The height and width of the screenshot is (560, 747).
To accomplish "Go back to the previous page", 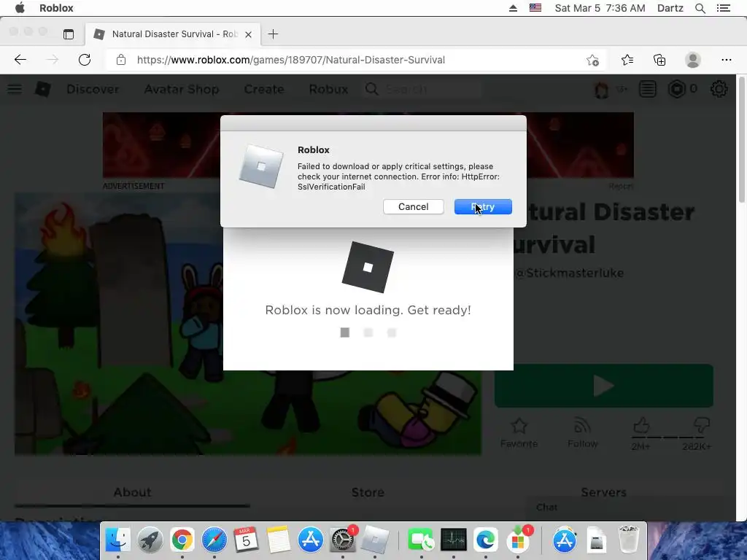I will point(20,60).
